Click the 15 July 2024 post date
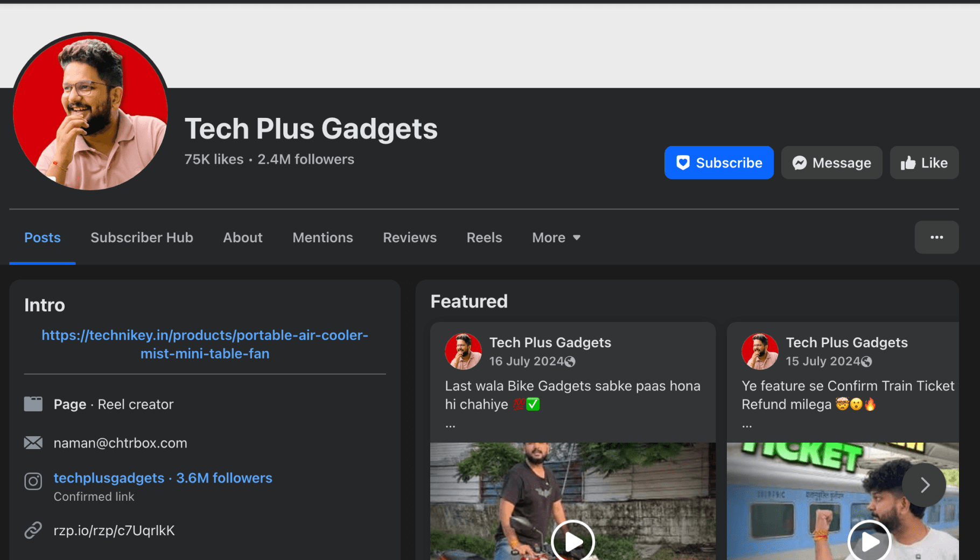Screen dimensions: 980x560 (823, 361)
